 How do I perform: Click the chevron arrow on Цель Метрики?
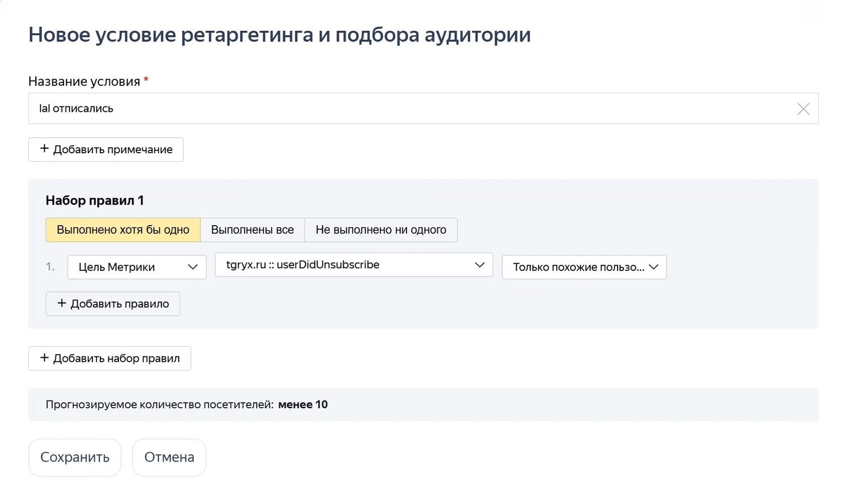[x=193, y=267]
